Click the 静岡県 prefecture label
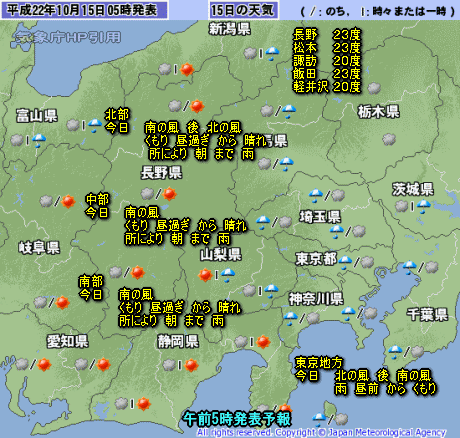 point(178,341)
